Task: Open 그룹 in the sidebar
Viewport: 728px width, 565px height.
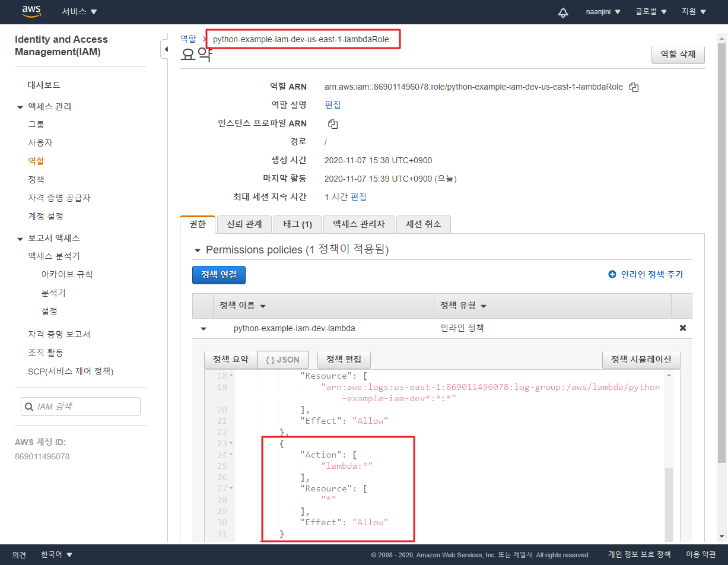Action: [x=36, y=125]
